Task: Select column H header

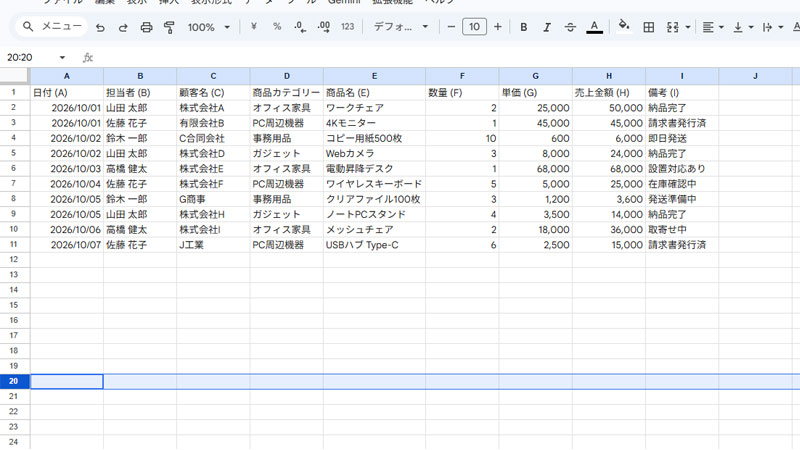Action: (x=609, y=76)
